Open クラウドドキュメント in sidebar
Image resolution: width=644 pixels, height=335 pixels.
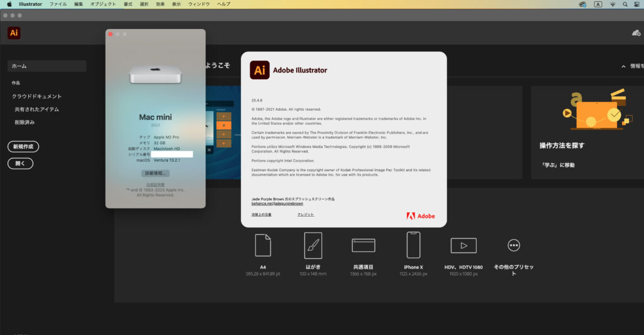[x=36, y=96]
